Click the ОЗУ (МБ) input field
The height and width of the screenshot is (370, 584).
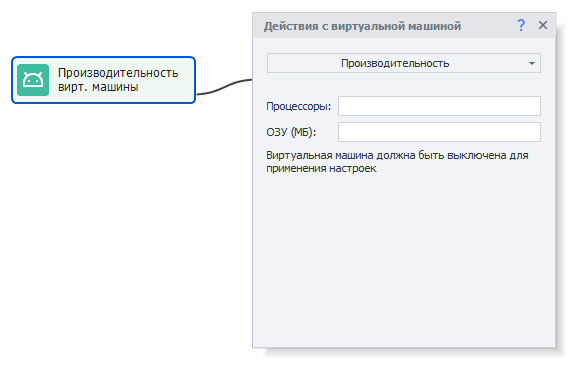coord(439,132)
